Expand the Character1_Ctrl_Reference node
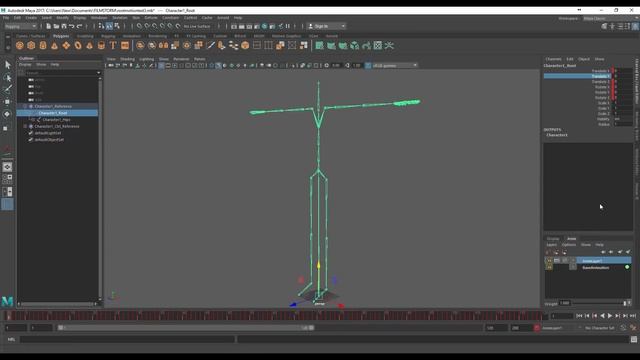 (25, 126)
